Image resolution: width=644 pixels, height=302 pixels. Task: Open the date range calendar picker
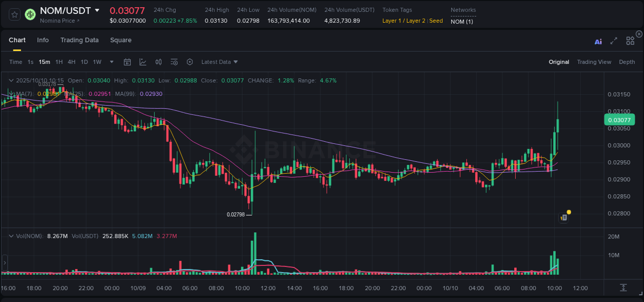127,62
